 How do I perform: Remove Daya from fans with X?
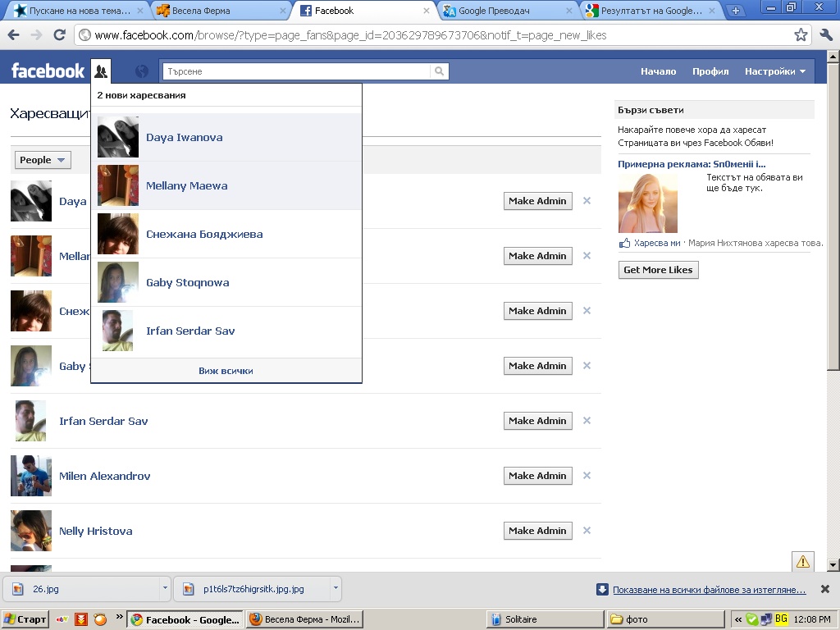coord(587,201)
